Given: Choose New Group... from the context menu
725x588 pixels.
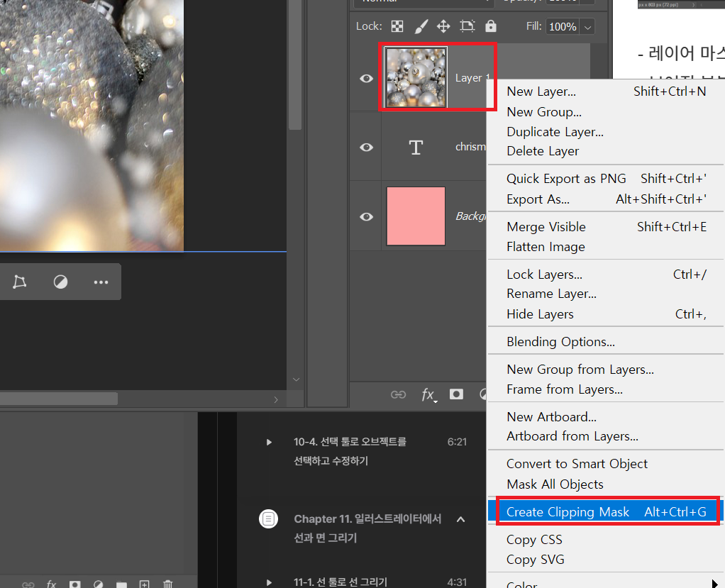Looking at the screenshot, I should (606, 112).
